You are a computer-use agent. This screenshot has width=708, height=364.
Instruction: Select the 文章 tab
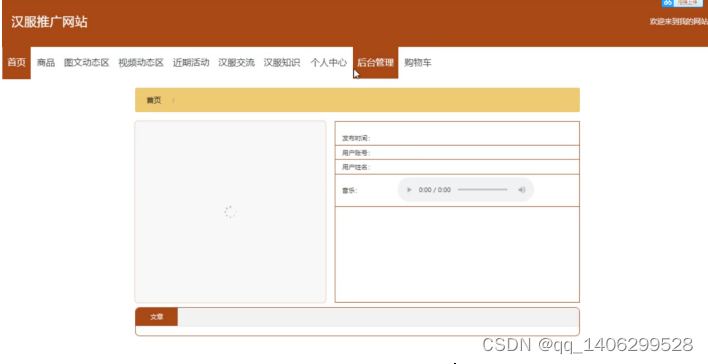point(157,317)
